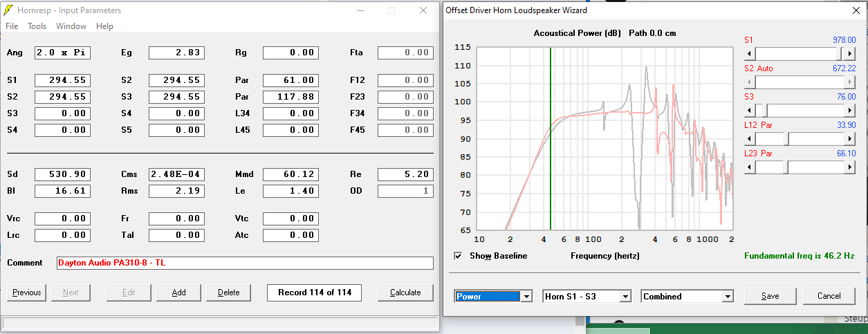Screen dimensions: 868x334
Task: Open the Tools menu
Action: click(37, 26)
